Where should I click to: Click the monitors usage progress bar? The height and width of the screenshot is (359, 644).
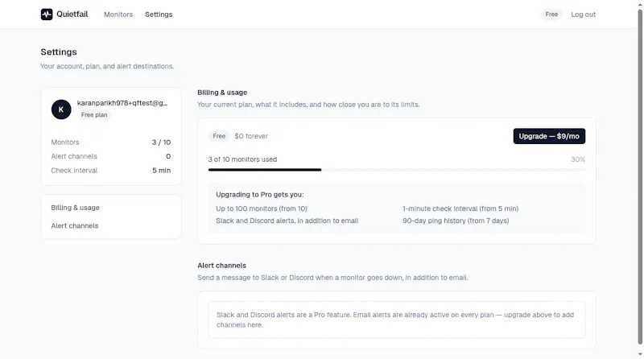397,170
